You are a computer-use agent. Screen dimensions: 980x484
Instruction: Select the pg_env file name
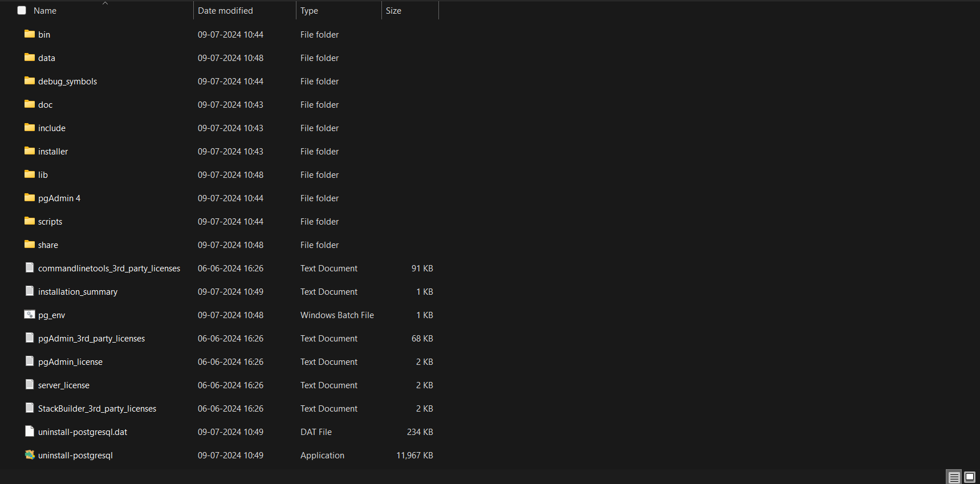click(51, 315)
